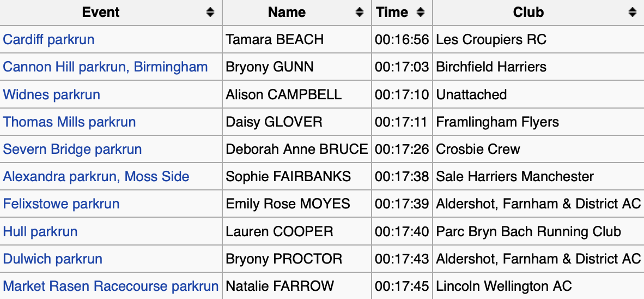Screen dimensions: 644x299
Task: Open Market Rasen Racecourse parkrun link
Action: pos(111,286)
